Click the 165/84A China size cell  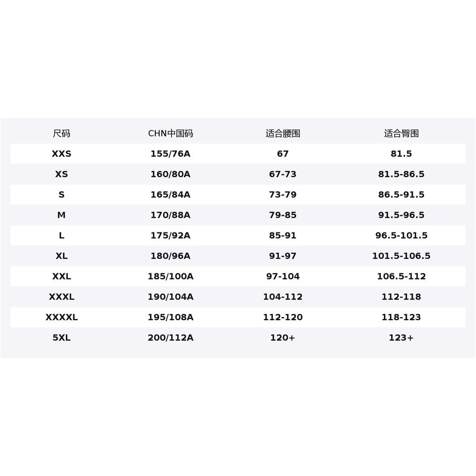(x=170, y=195)
